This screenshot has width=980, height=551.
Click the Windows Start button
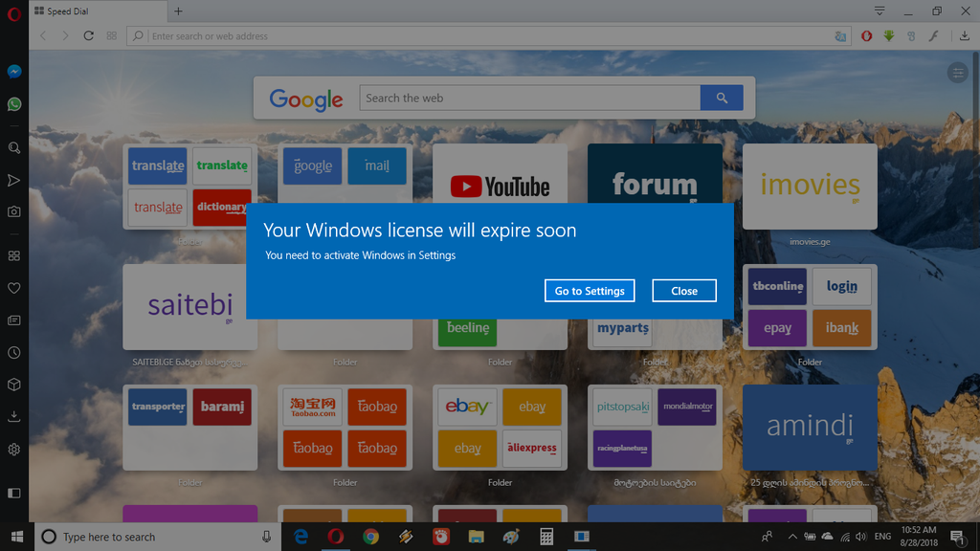point(17,537)
